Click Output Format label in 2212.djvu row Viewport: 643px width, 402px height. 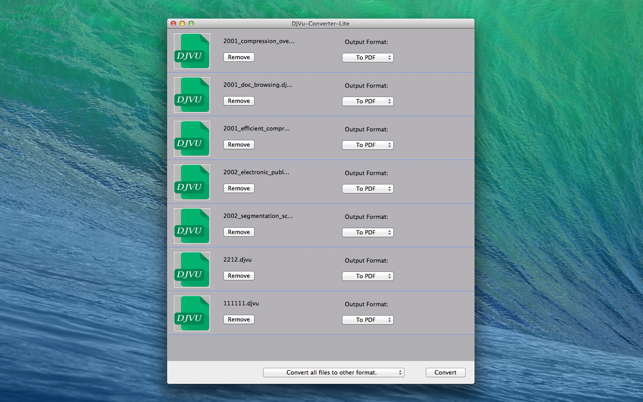coord(366,260)
